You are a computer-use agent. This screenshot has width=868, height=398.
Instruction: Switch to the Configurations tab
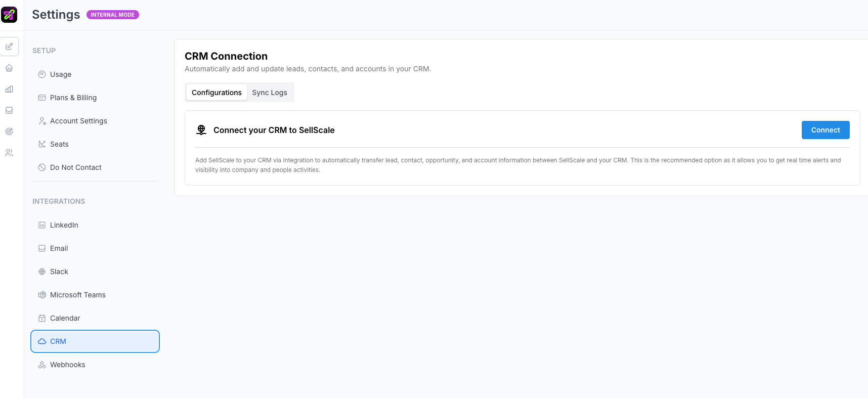[216, 93]
